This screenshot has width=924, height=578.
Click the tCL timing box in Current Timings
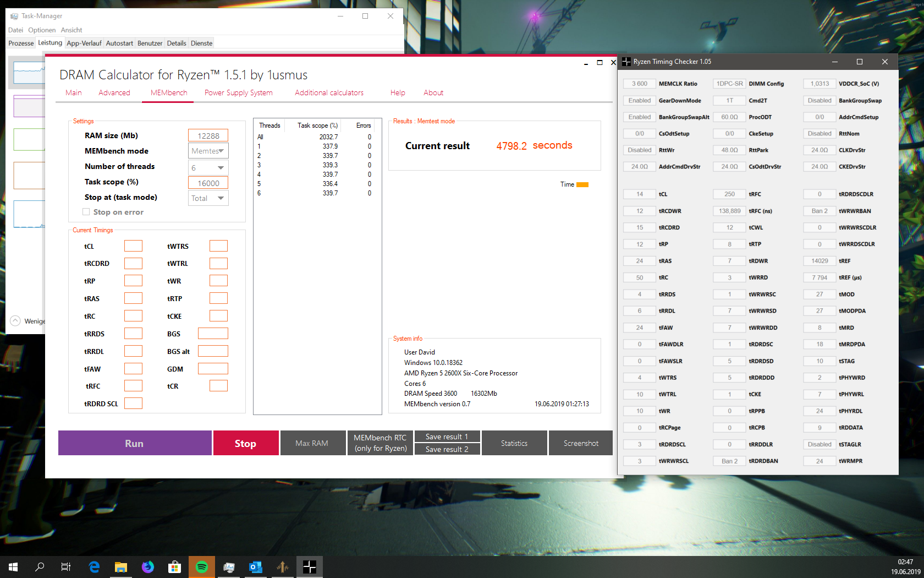coord(133,246)
